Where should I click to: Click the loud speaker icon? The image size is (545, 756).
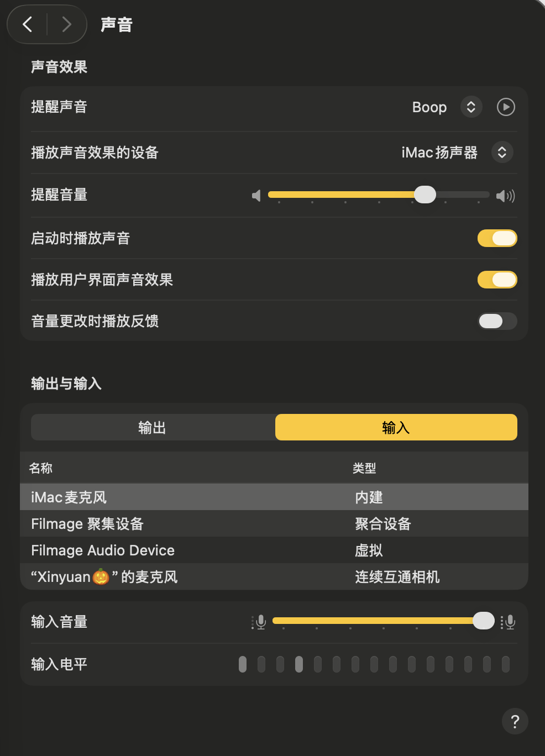coord(505,196)
